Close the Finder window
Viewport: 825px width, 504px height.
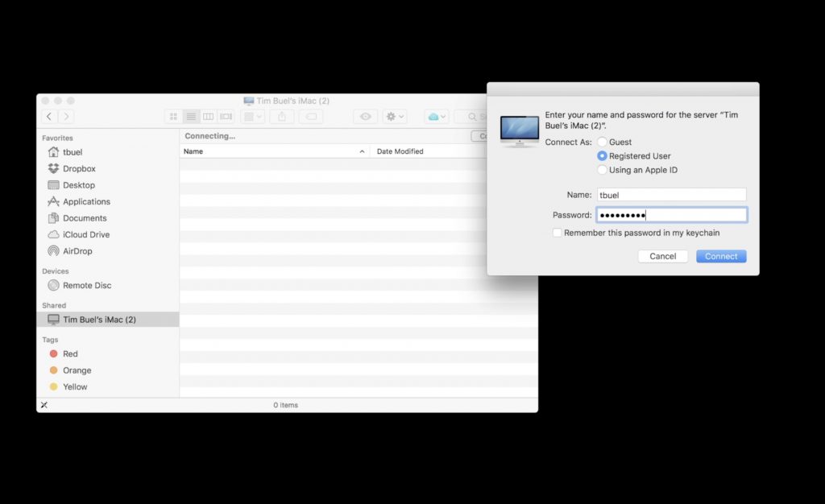coord(45,101)
